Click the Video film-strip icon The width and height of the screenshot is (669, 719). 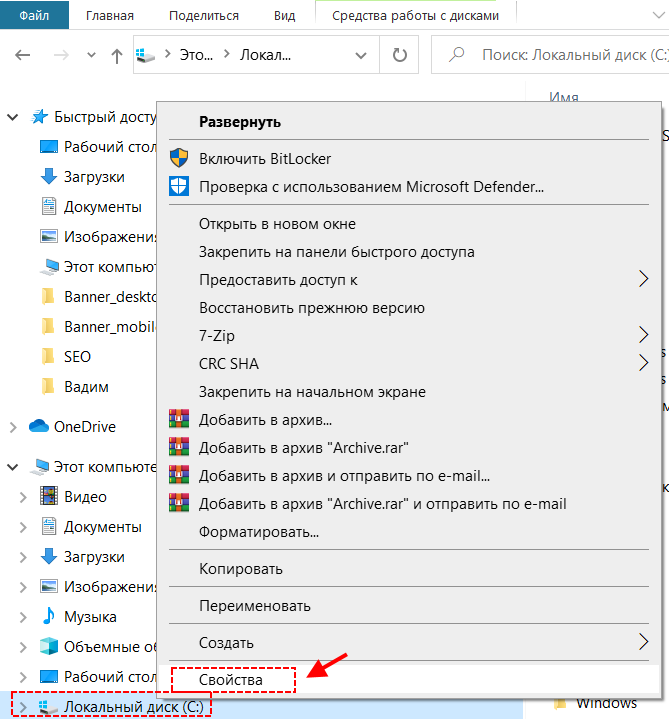[49, 496]
